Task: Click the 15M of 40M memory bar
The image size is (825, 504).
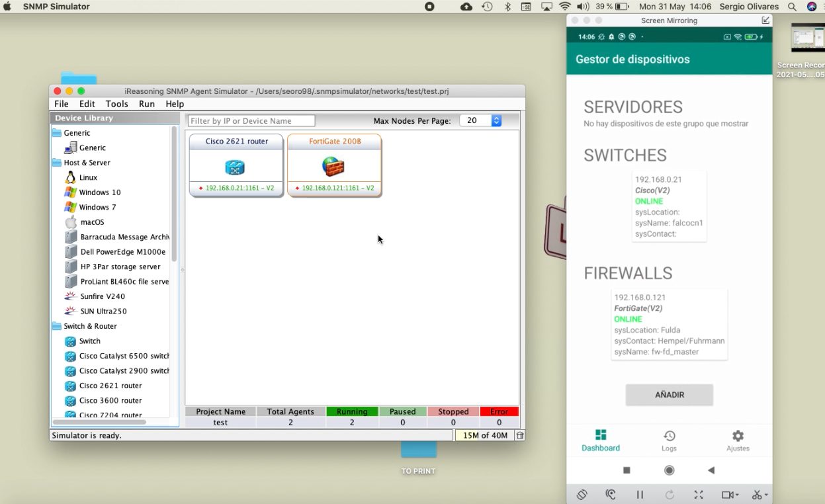Action: (x=485, y=435)
